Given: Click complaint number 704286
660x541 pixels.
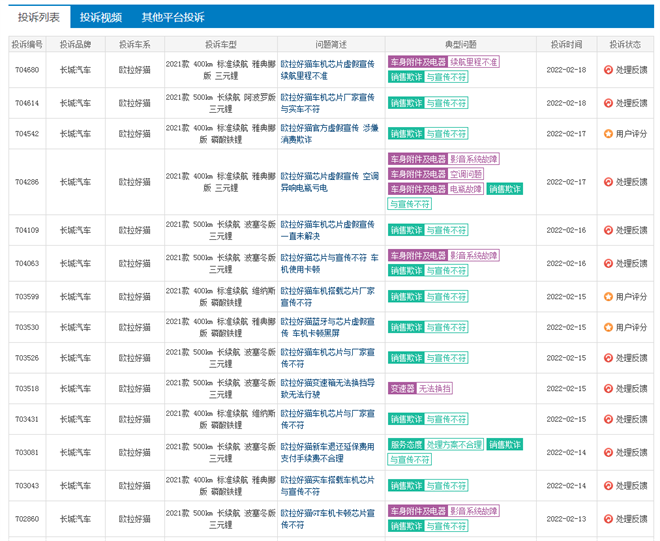Looking at the screenshot, I should click(27, 182).
